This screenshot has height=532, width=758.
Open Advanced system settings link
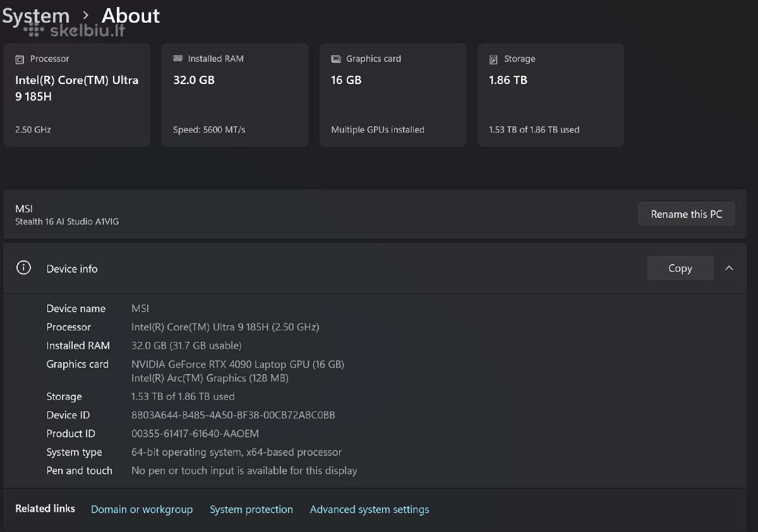(370, 509)
